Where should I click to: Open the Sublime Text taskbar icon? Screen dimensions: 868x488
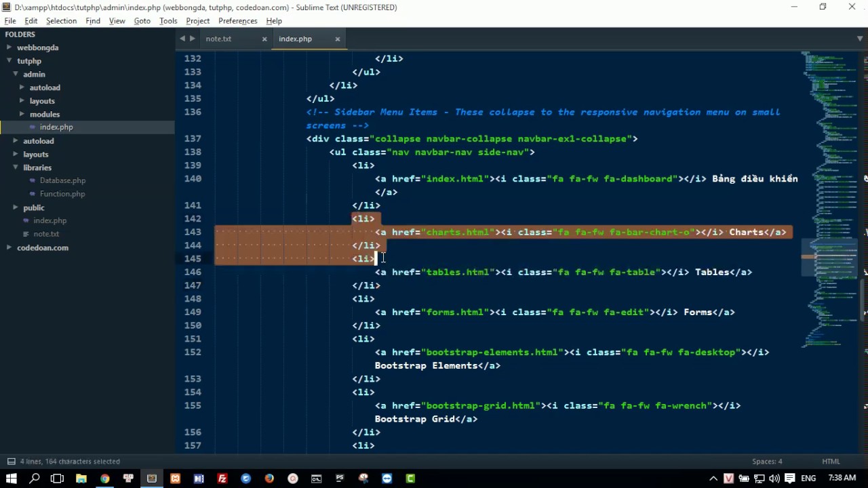click(152, 479)
